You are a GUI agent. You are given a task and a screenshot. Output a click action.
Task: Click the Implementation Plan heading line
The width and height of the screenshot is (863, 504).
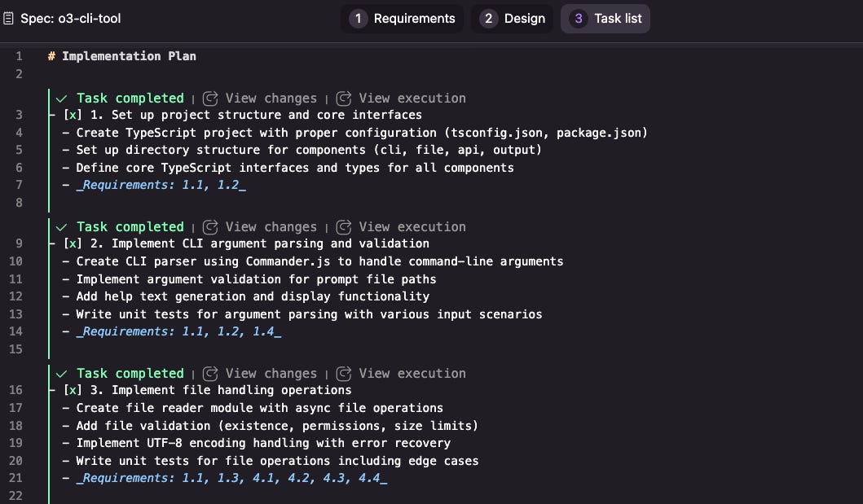(x=122, y=56)
